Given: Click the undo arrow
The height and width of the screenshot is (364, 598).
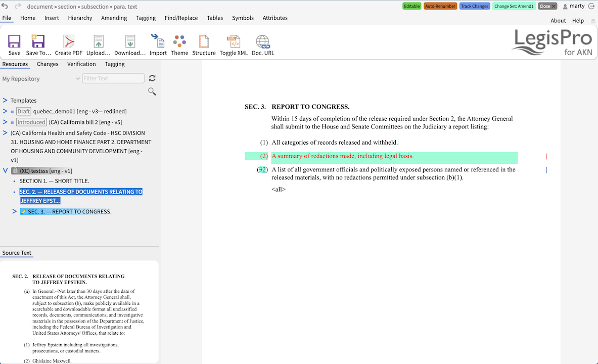Looking at the screenshot, I should click(x=5, y=6).
